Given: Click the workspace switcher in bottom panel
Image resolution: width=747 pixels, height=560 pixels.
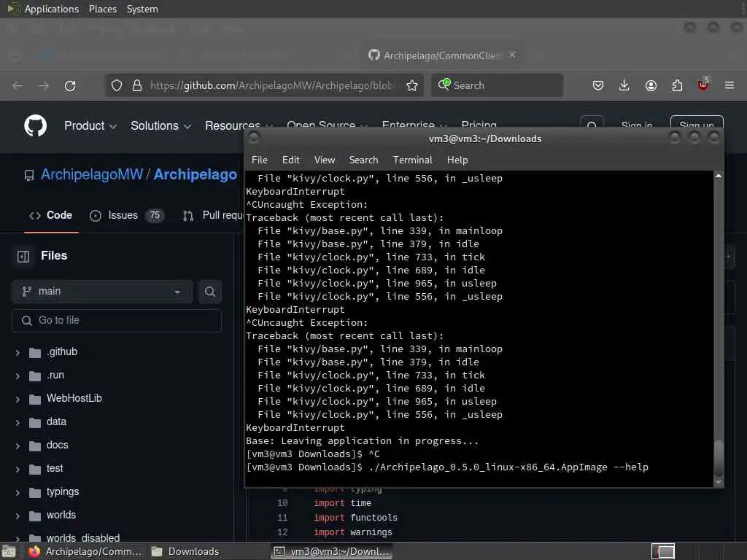Looking at the screenshot, I should click(663, 551).
